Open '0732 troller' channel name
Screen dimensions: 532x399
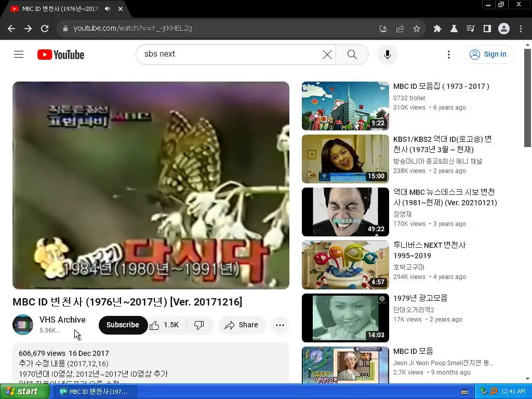pyautogui.click(x=409, y=98)
